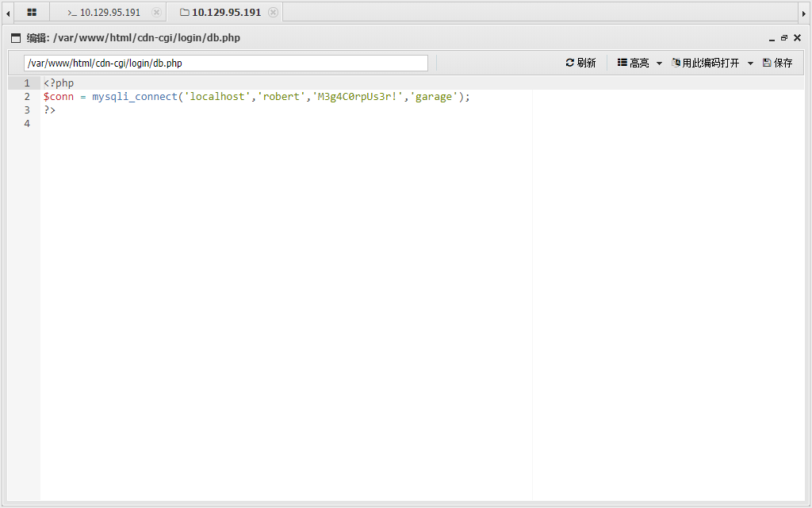This screenshot has height=508, width=812.
Task: Click the 'robert' username string
Action: (x=282, y=96)
